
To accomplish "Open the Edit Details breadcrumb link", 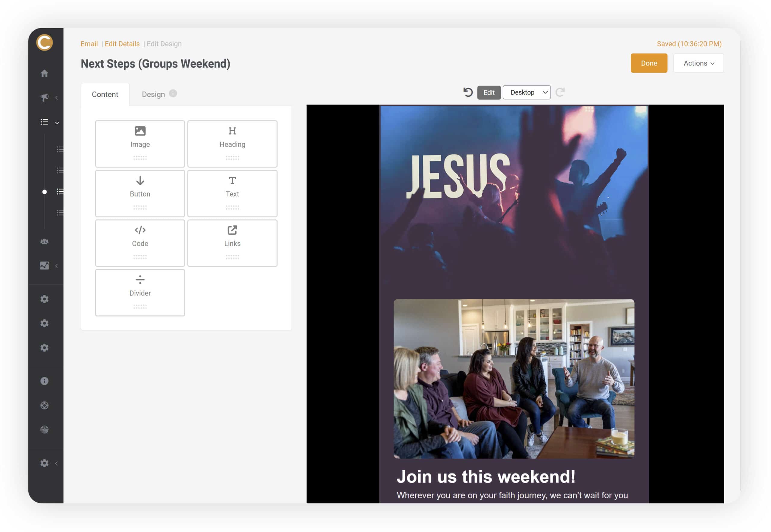I will [x=122, y=44].
